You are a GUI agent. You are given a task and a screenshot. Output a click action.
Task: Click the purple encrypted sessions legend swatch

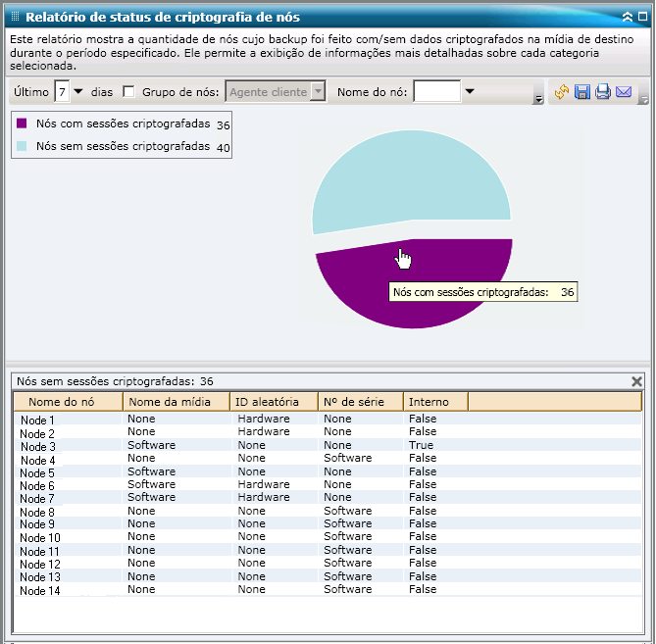(23, 124)
